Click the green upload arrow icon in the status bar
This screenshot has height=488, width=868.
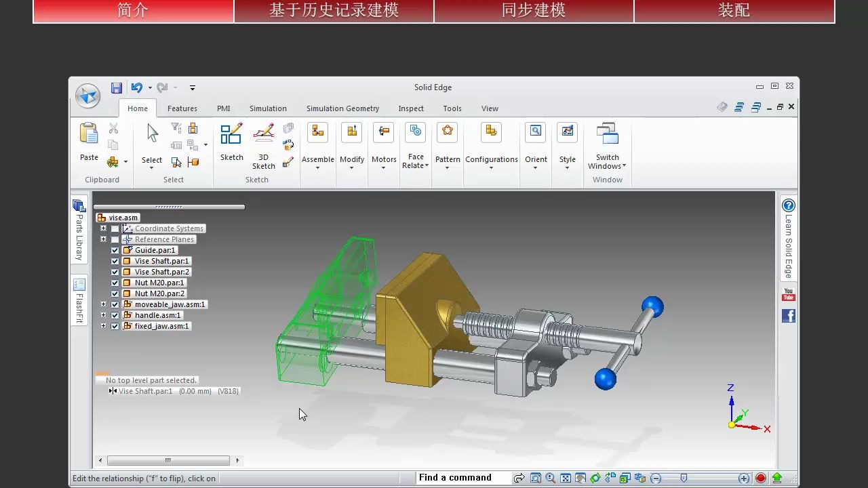coord(777,478)
